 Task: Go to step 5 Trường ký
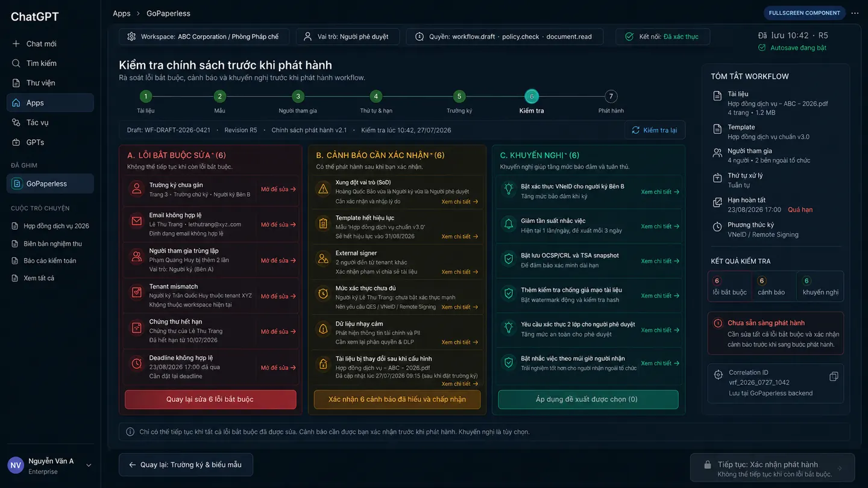coord(459,96)
